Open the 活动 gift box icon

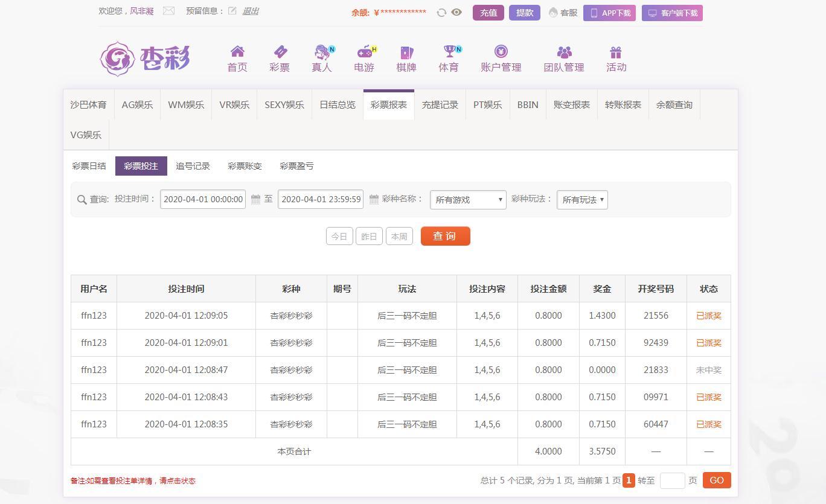(x=615, y=53)
